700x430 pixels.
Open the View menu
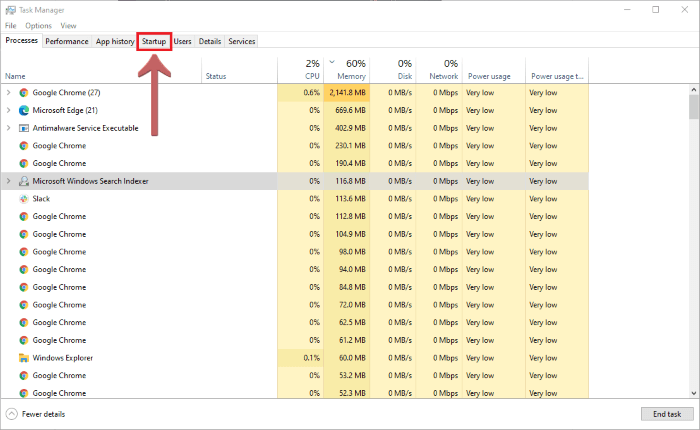click(68, 25)
